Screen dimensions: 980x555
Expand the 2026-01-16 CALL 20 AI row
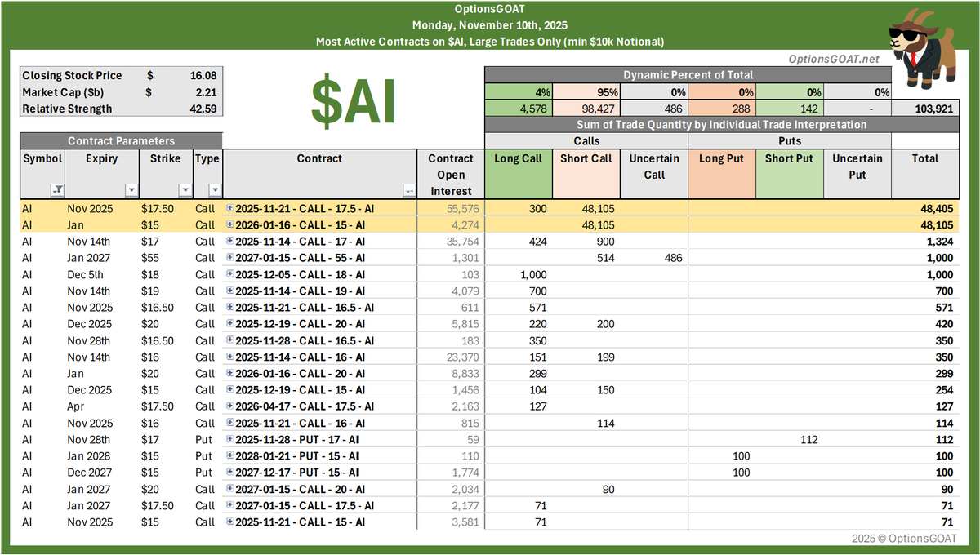click(x=230, y=373)
